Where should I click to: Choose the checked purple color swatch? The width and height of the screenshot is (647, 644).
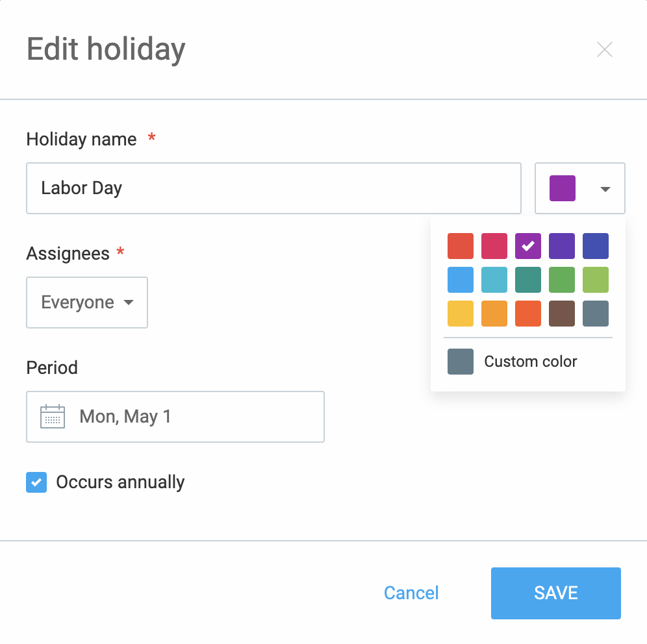tap(528, 246)
